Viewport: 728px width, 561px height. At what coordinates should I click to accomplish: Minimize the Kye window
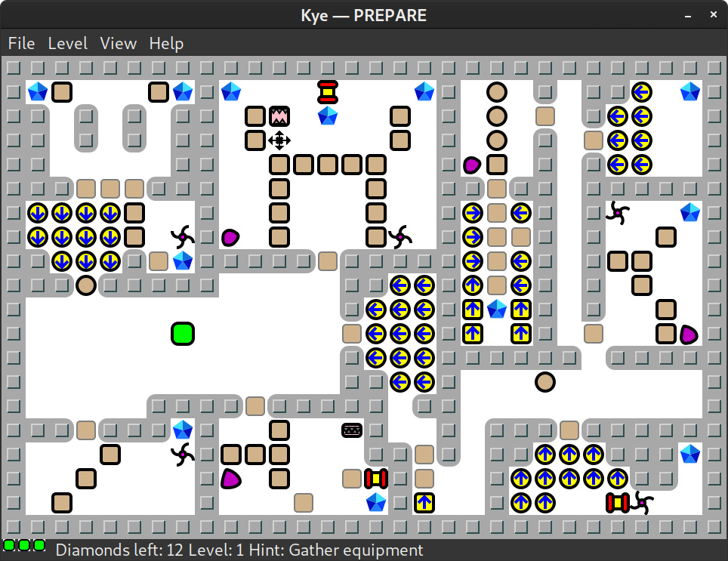pyautogui.click(x=688, y=15)
